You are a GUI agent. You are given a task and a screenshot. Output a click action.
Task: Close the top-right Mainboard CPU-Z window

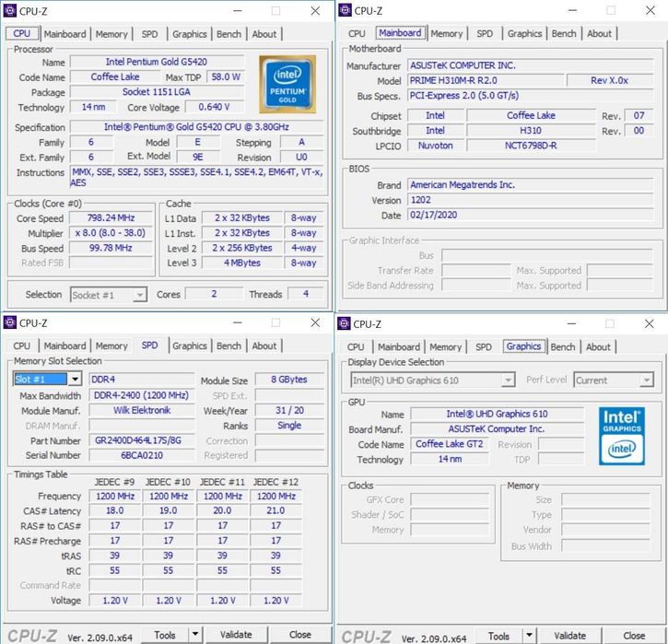tap(650, 10)
